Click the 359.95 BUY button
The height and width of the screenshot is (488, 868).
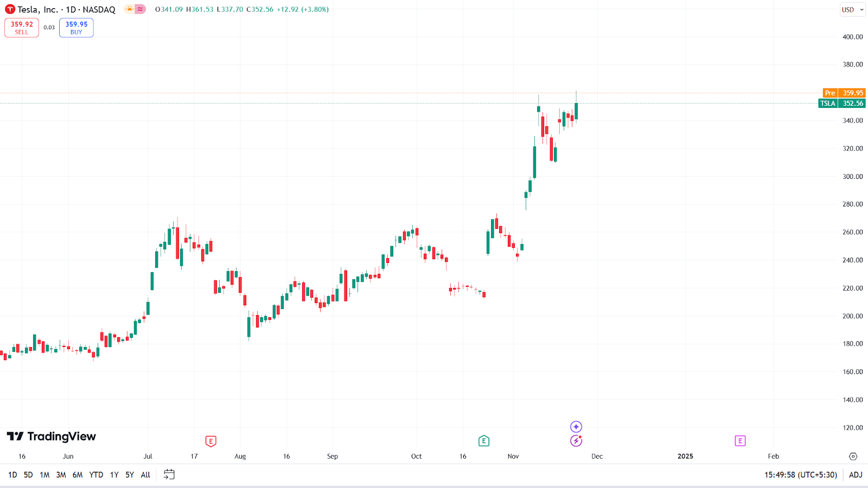pos(76,28)
